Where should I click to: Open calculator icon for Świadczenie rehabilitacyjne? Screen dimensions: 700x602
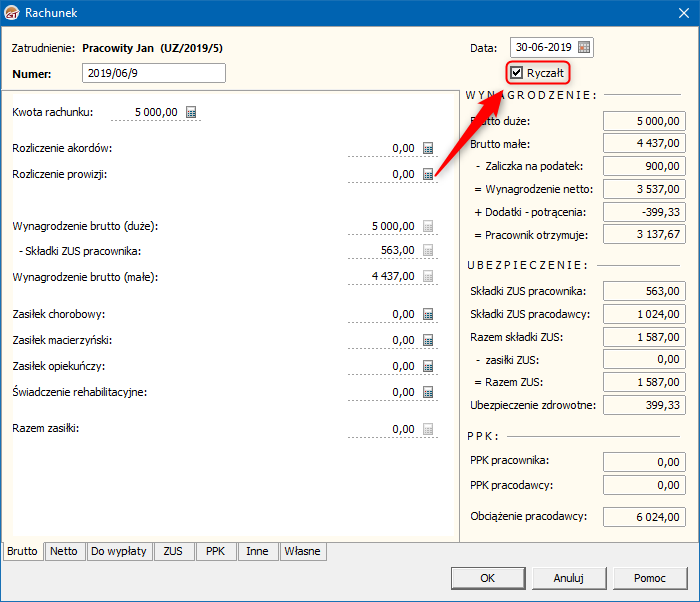[x=428, y=392]
